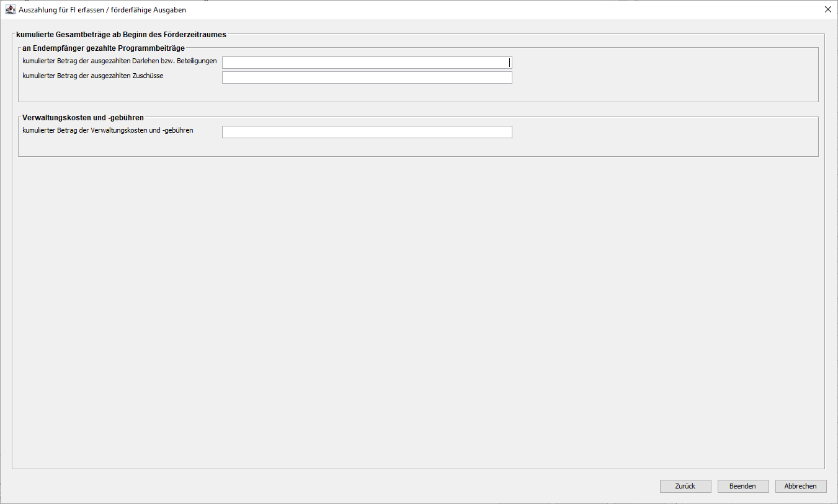
Task: Click the empty space right of the Zuschüsse field
Action: [664, 78]
